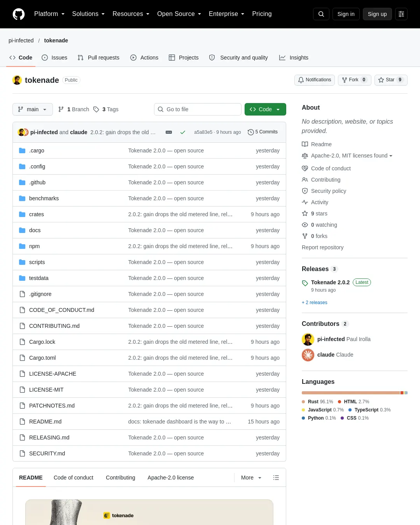This screenshot has width=420, height=525.
Task: Open the crates folder
Action: [37, 214]
